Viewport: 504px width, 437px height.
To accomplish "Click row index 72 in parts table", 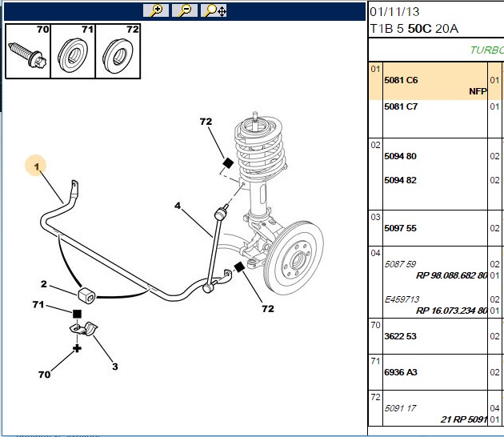I will click(375, 397).
